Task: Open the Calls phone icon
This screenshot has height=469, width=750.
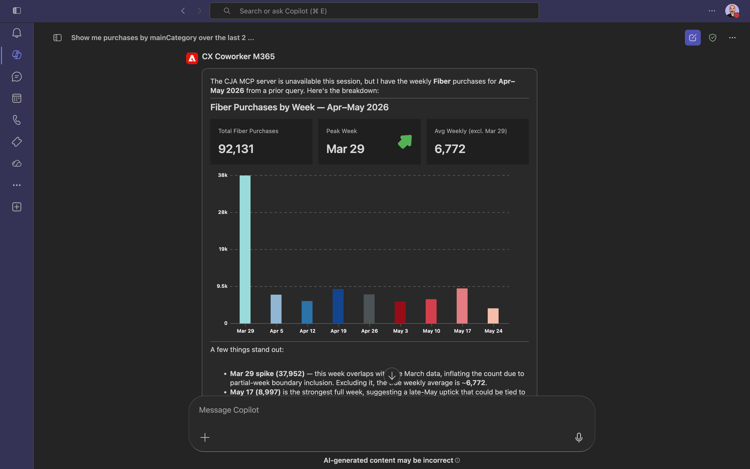Action: click(17, 120)
